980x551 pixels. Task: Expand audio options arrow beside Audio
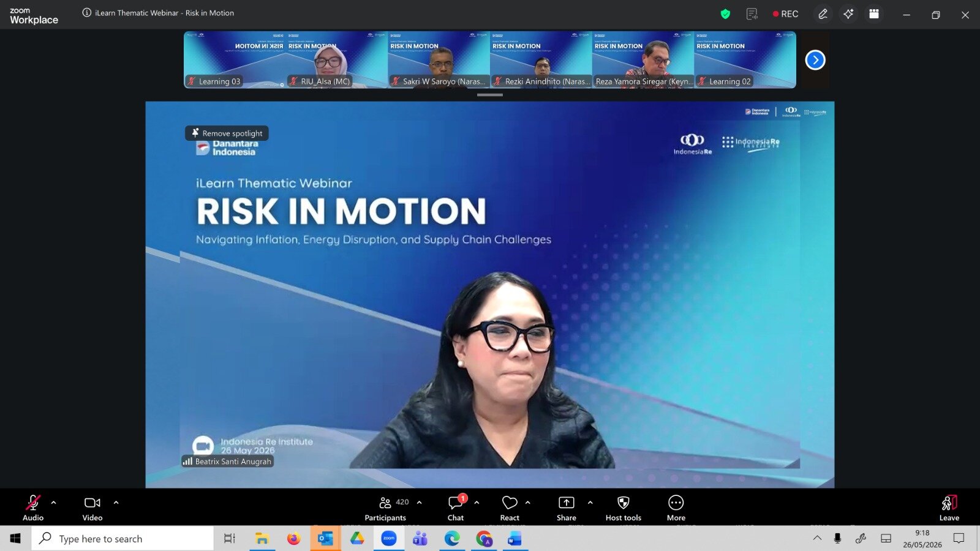click(54, 503)
